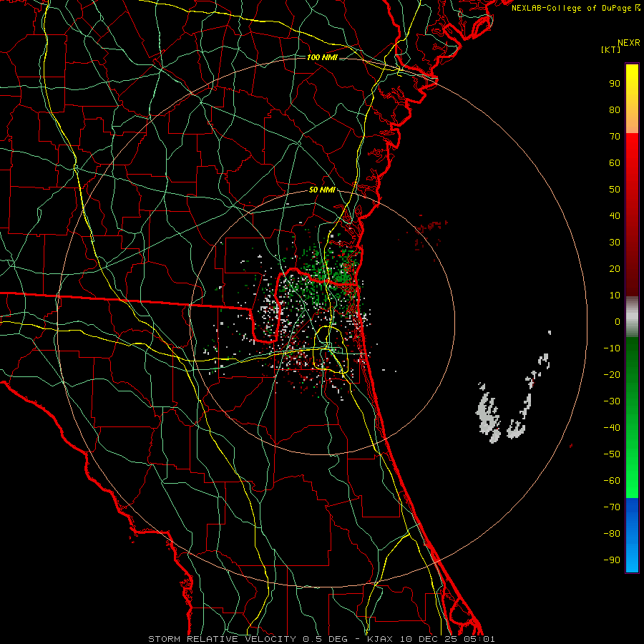Click the STORM RELATIVE VELOCITY caption text
Image resolution: width=644 pixels, height=644 pixels.
[224, 639]
